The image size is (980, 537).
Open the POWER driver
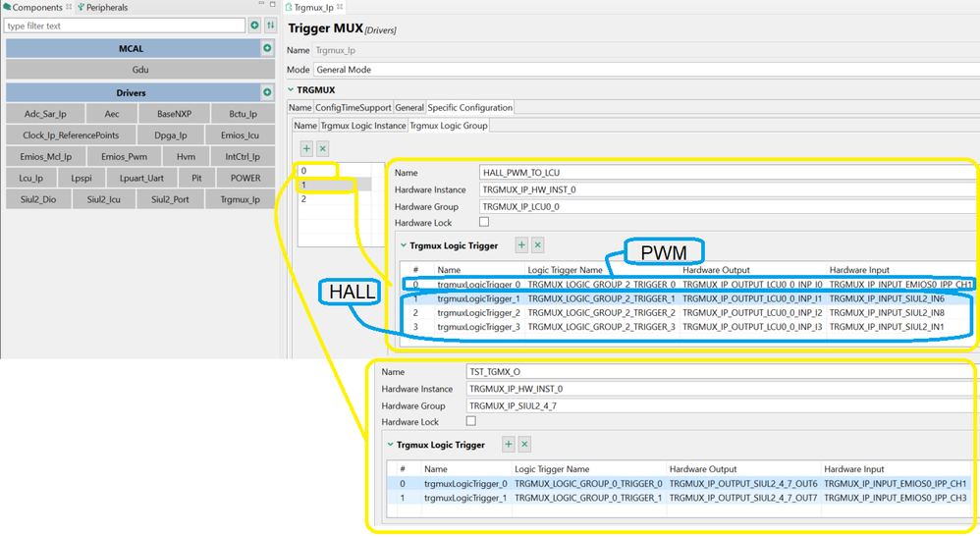245,178
